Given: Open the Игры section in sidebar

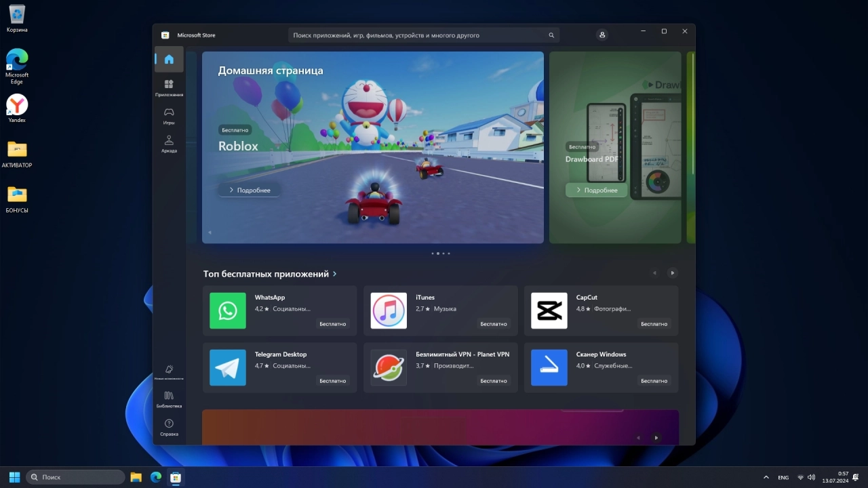Looking at the screenshot, I should [169, 115].
